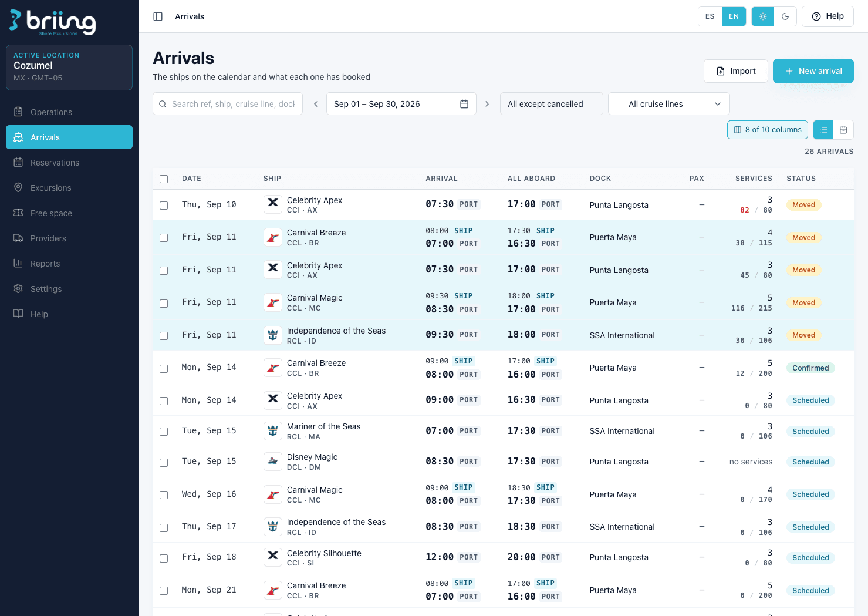Select all arrivals with header checkbox
Image resolution: width=868 pixels, height=616 pixels.
[x=164, y=179]
